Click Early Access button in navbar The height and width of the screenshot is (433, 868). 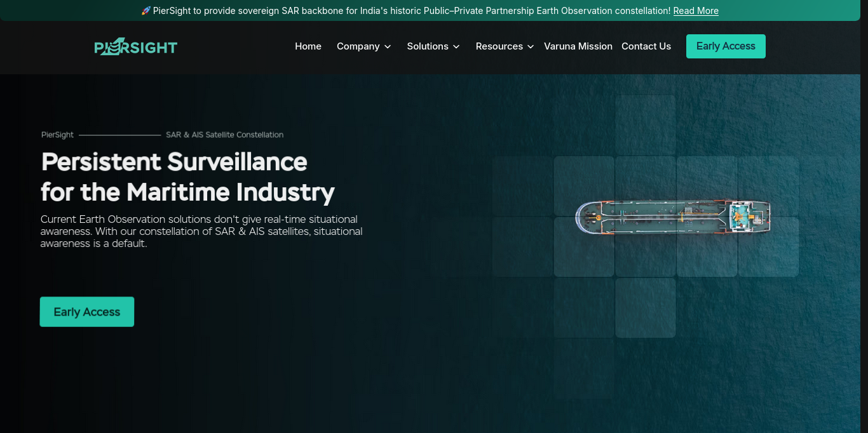726,46
